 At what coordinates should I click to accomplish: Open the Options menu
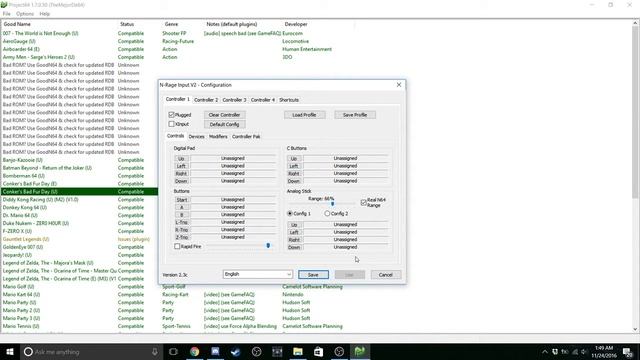[x=25, y=13]
